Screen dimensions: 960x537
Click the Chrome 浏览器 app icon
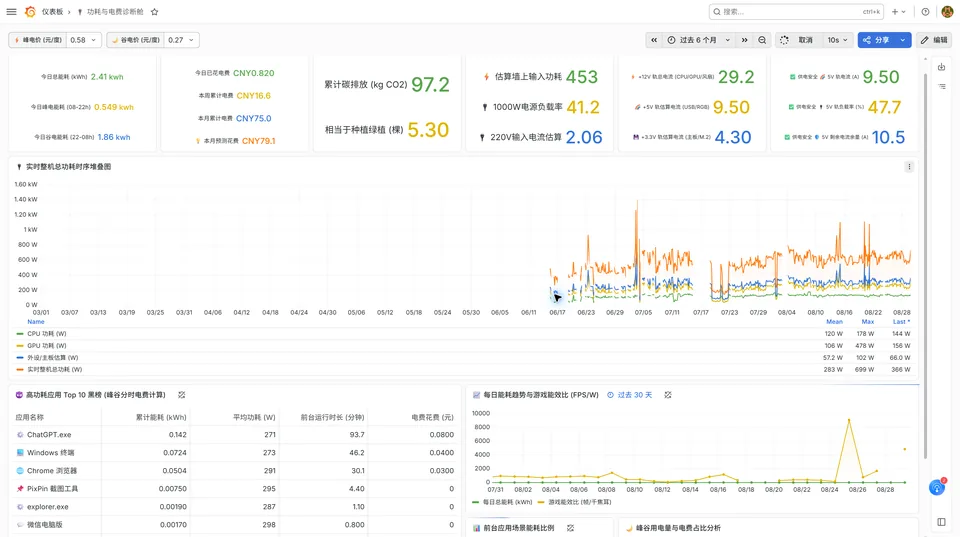pyautogui.click(x=20, y=471)
